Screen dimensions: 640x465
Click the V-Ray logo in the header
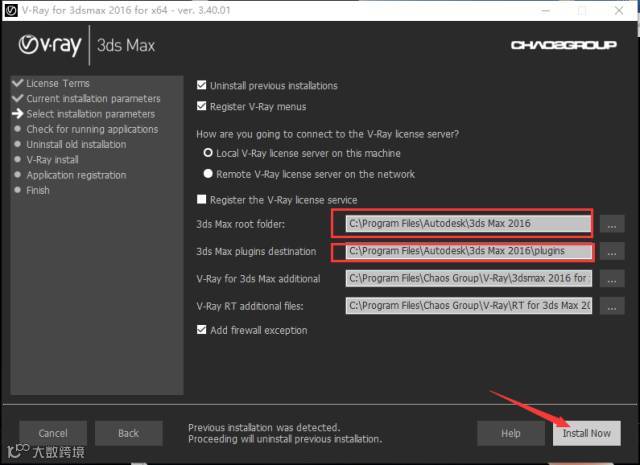click(50, 45)
